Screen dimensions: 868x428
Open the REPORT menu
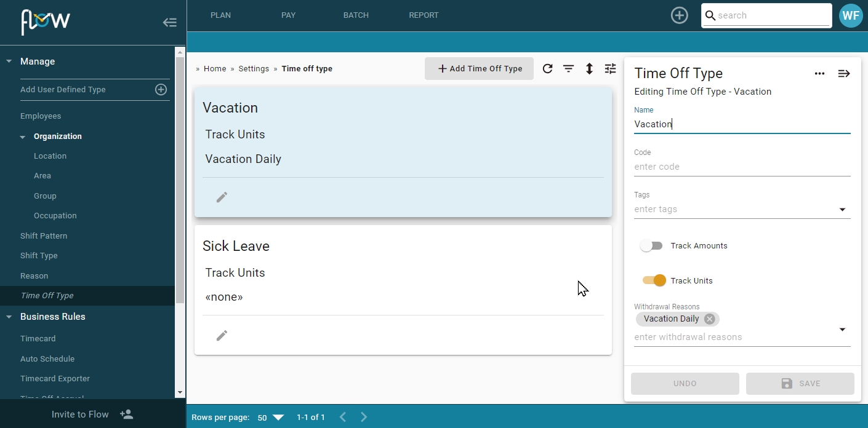(x=424, y=15)
